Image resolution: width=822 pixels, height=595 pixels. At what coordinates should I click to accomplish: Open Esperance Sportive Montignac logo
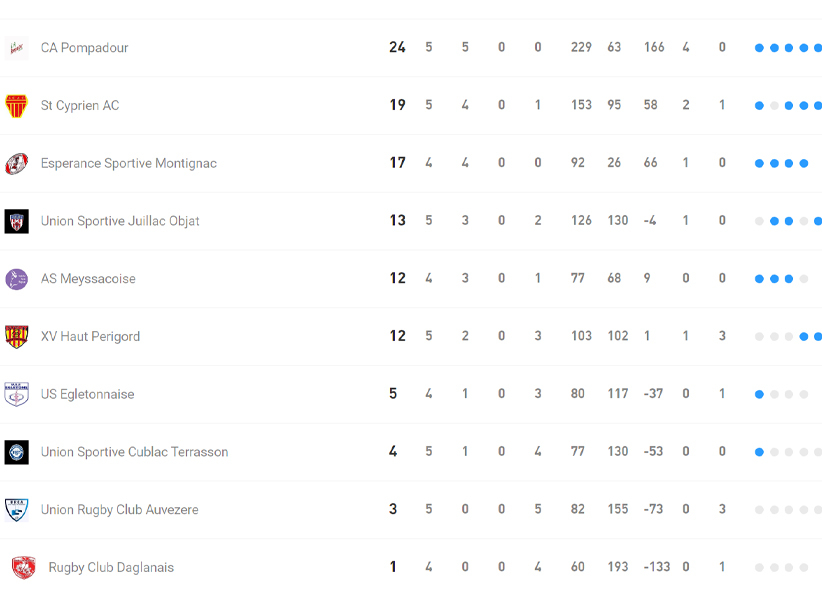click(16, 164)
